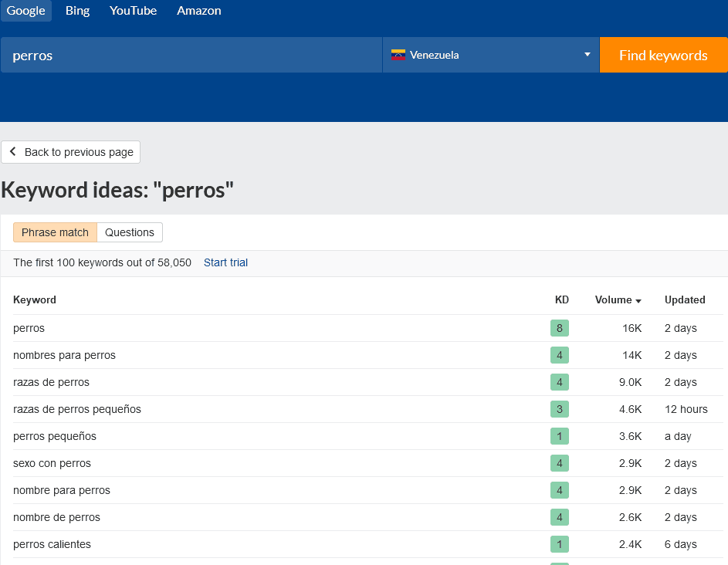Image resolution: width=728 pixels, height=565 pixels.
Task: Click the Volume sort arrow
Action: point(638,301)
